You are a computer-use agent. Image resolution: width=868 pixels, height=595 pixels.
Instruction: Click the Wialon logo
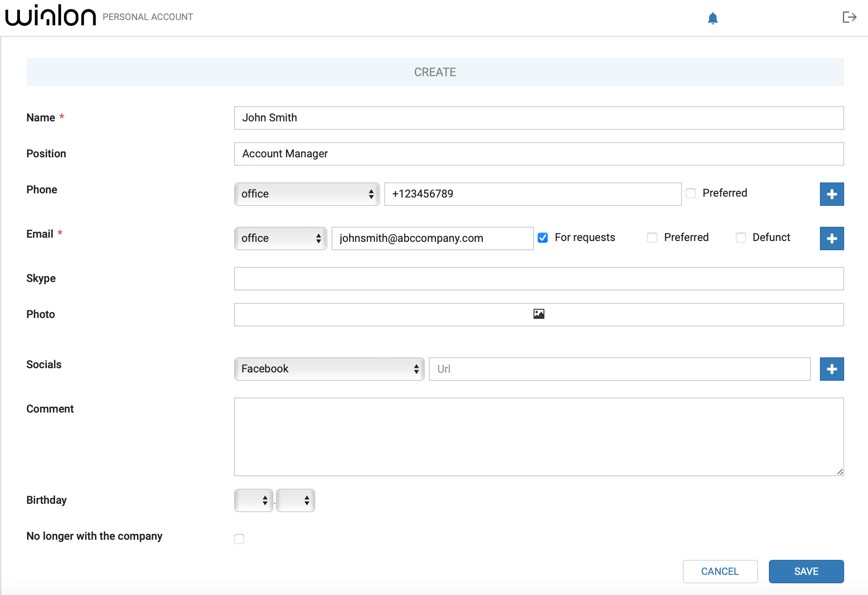coord(49,16)
